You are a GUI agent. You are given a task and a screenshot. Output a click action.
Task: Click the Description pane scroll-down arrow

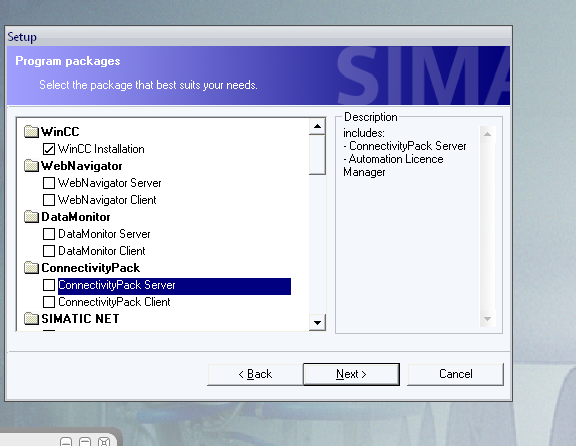[487, 319]
